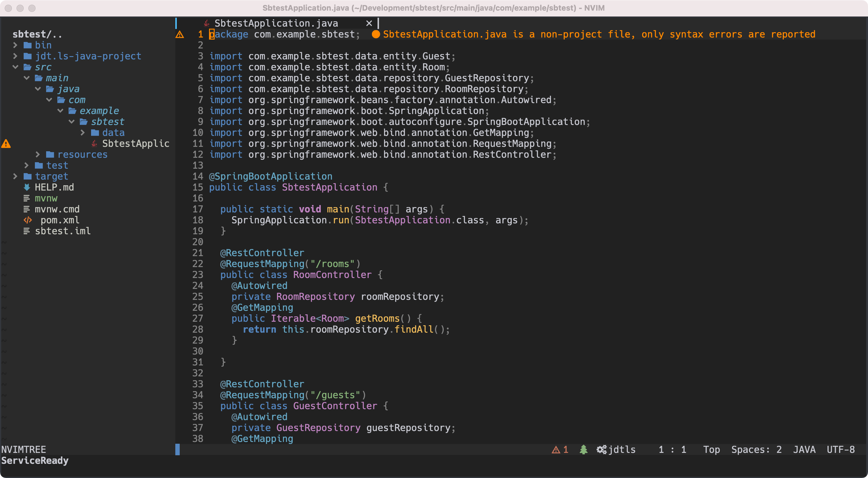
Task: Click the 1 : 1 cursor position indicator
Action: 672,449
